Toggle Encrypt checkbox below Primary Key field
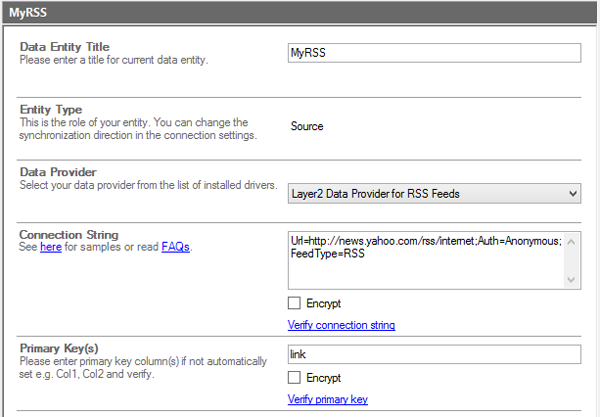 point(294,378)
